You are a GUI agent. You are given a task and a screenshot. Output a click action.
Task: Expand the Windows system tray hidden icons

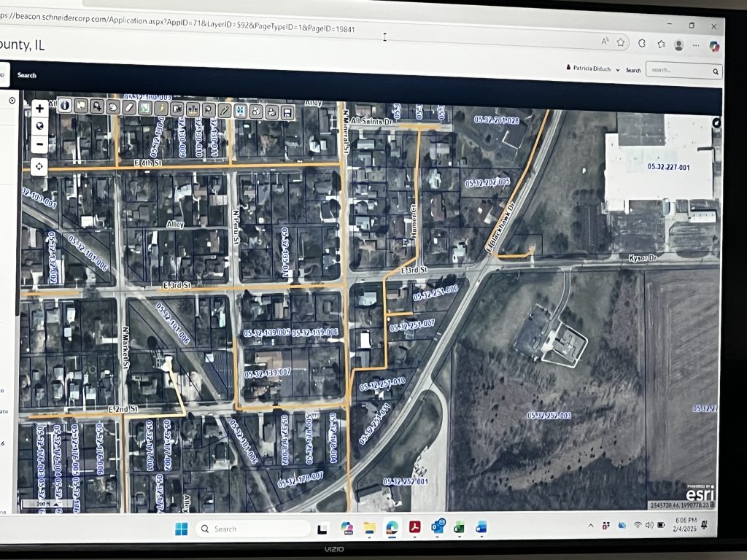(590, 526)
